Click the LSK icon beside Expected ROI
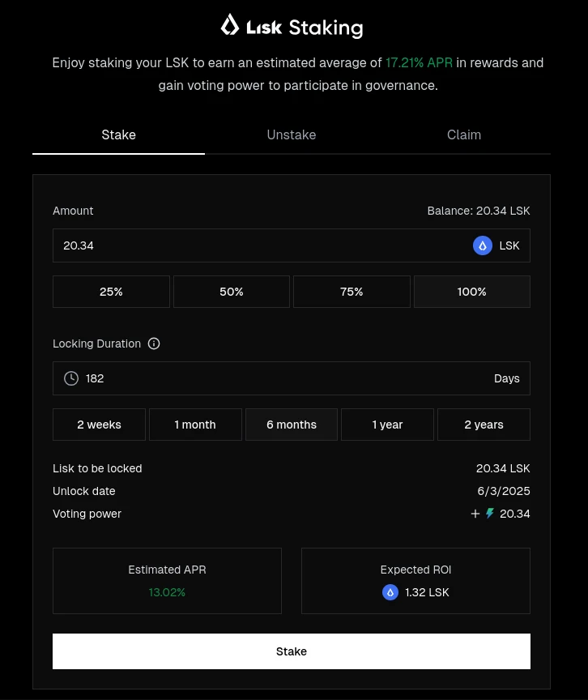Viewport: 588px width, 700px height. pos(390,592)
